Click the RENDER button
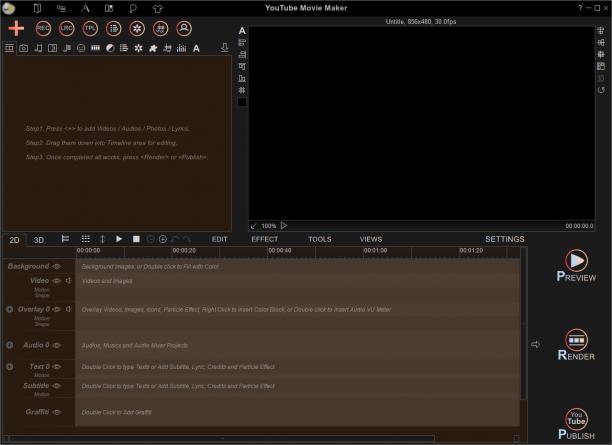The height and width of the screenshot is (445, 612). point(576,345)
